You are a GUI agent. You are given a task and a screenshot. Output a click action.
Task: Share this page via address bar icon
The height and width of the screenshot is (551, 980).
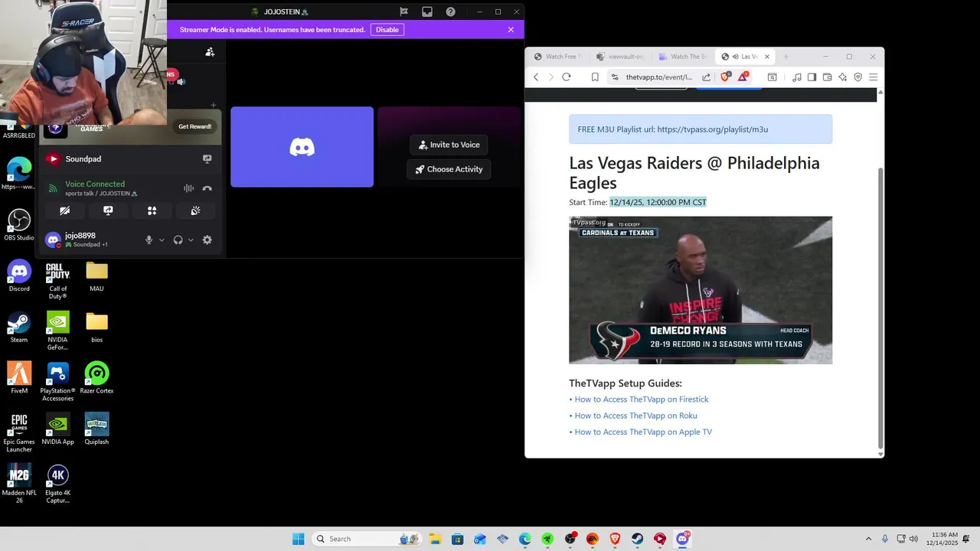click(706, 77)
